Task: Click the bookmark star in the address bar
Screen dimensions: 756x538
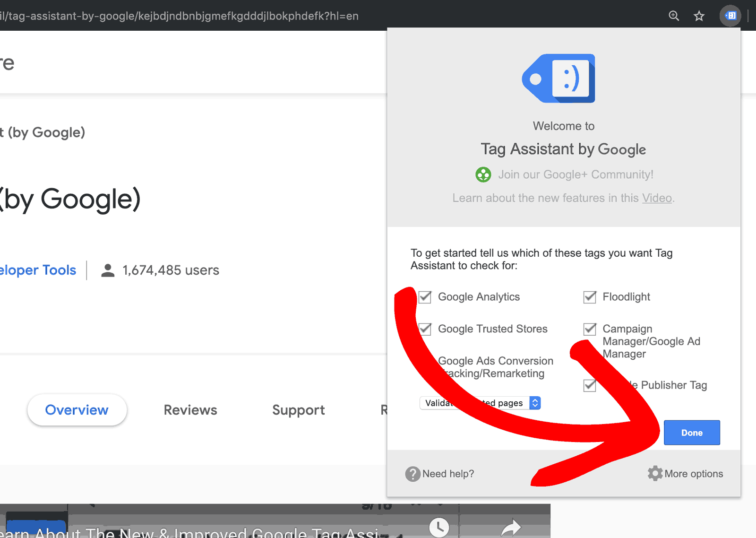Action: pyautogui.click(x=699, y=16)
